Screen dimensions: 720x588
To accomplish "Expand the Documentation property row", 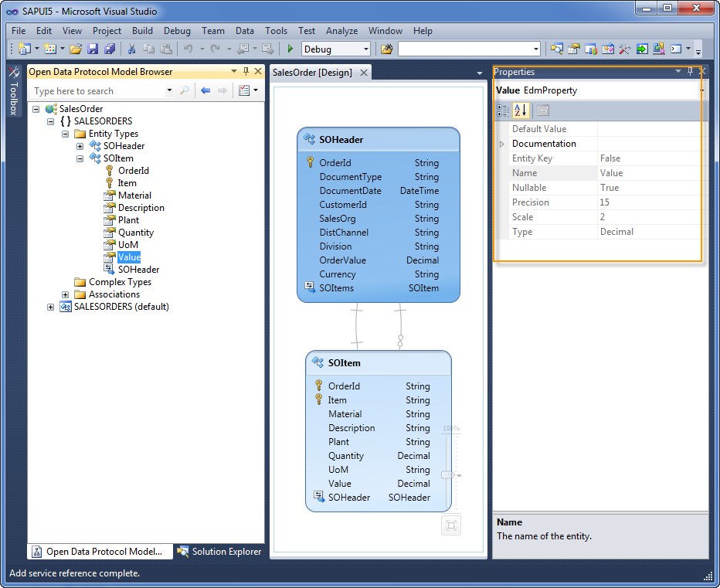I will click(x=501, y=144).
